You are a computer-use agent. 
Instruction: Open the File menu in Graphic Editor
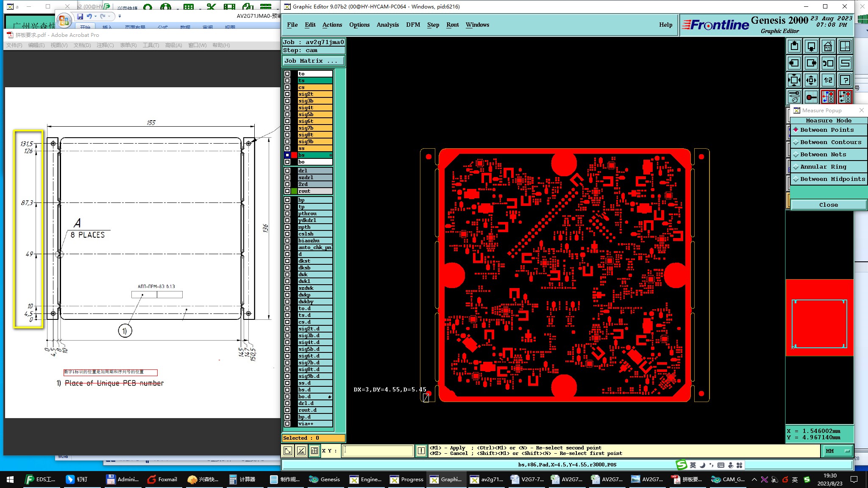(x=292, y=25)
